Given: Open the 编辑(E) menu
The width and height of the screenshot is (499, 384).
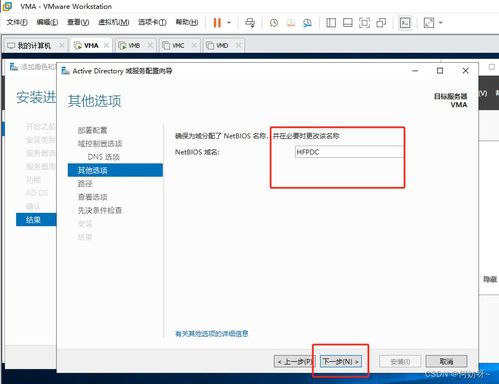Looking at the screenshot, I should [x=47, y=22].
